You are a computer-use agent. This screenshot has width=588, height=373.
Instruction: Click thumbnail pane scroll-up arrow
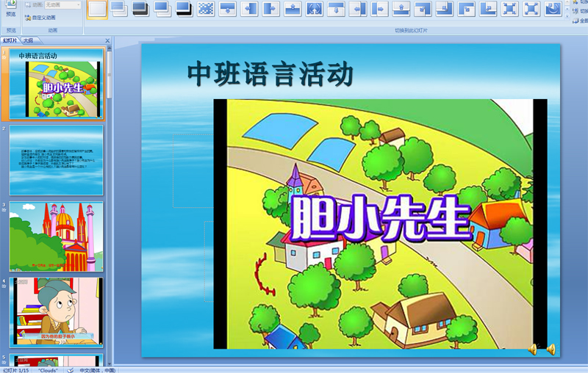coord(110,48)
